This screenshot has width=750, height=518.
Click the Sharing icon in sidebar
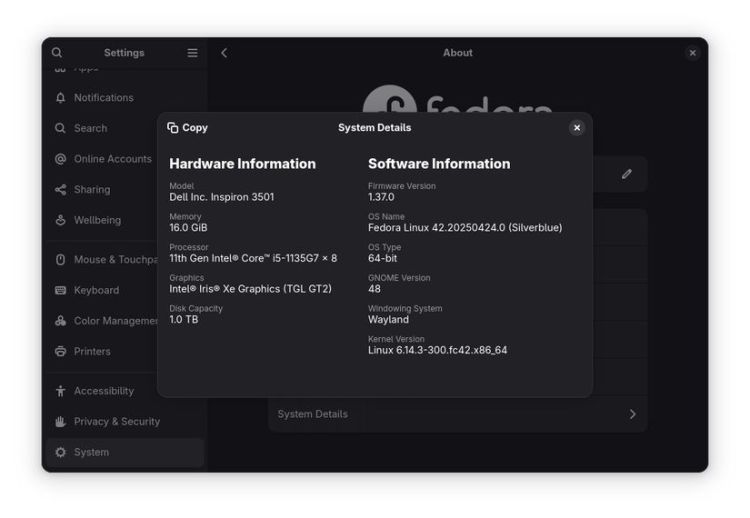click(x=60, y=190)
